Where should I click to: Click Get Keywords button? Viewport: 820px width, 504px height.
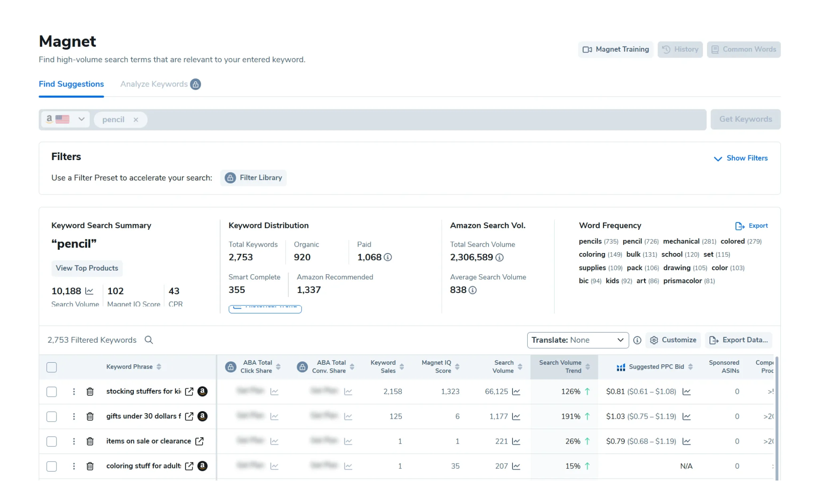pyautogui.click(x=746, y=119)
